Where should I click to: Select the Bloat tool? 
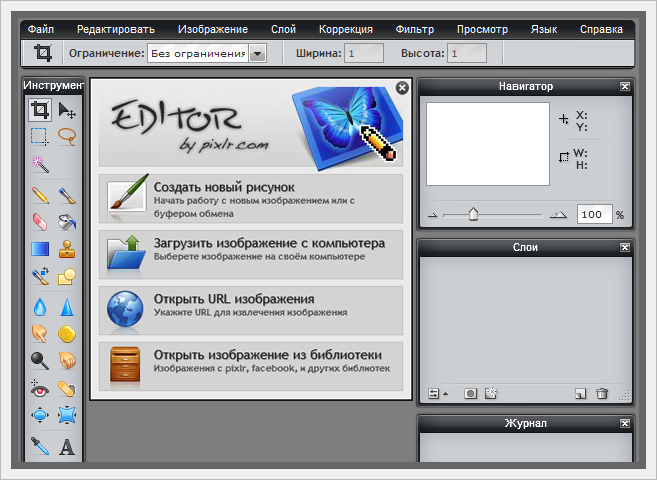[40, 415]
